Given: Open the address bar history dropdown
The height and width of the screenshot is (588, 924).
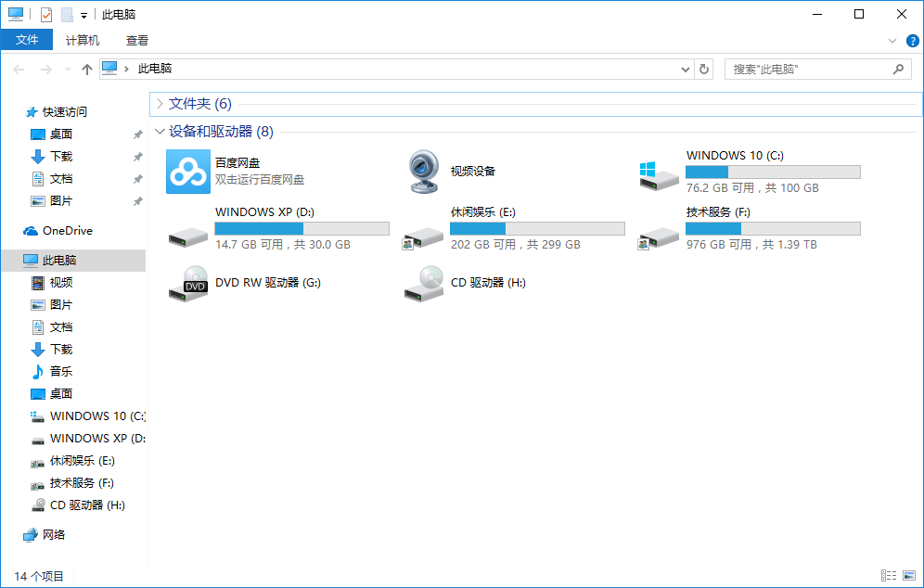Looking at the screenshot, I should tap(686, 70).
